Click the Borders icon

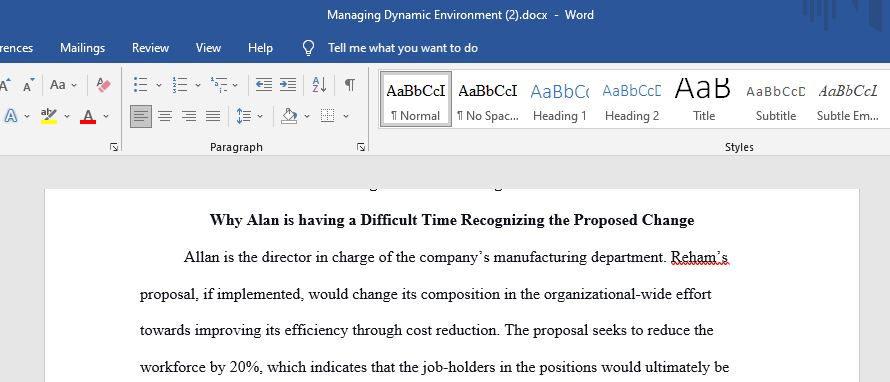click(328, 116)
